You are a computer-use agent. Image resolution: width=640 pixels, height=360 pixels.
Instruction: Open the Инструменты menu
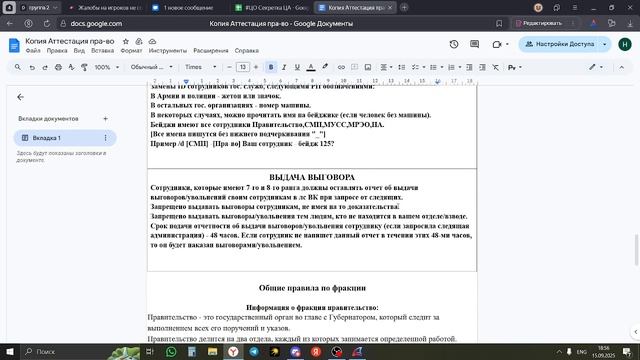[x=168, y=51]
